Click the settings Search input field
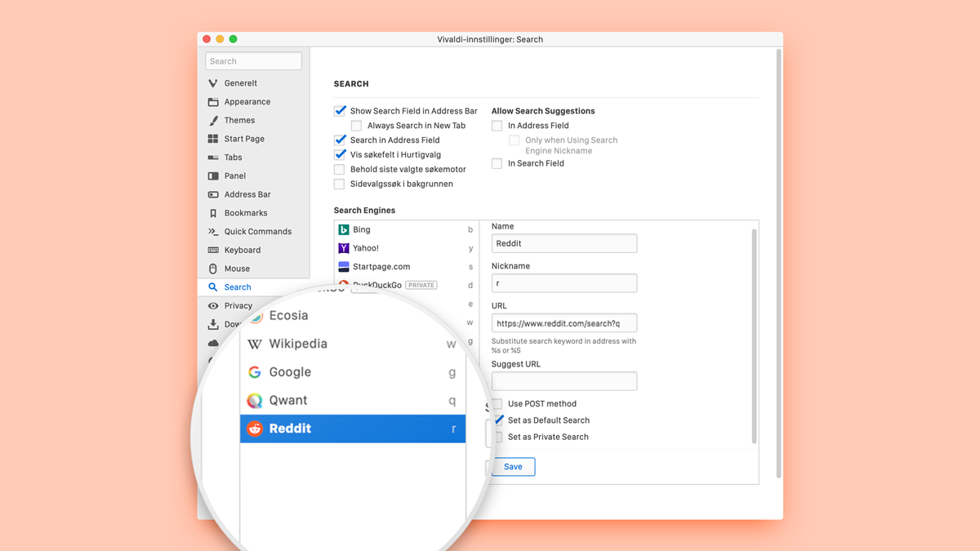980x551 pixels. 253,61
